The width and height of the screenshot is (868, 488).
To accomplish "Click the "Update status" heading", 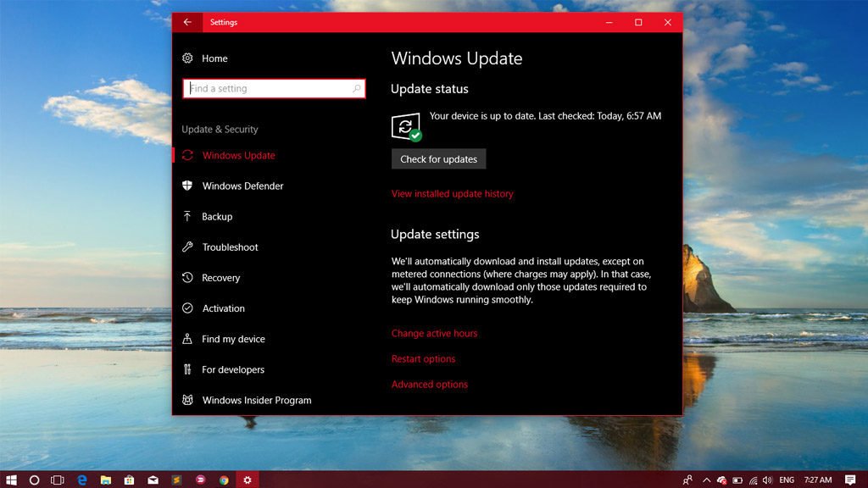I will pos(430,88).
